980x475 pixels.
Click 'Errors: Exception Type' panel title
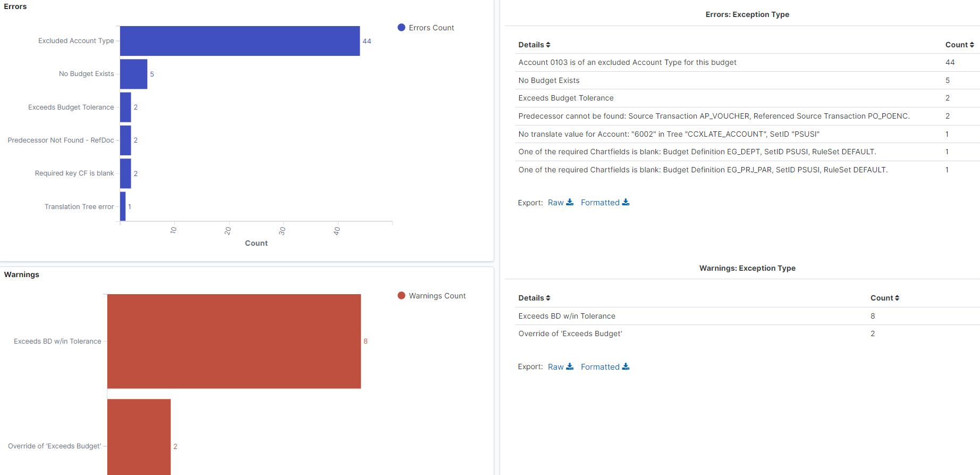747,14
